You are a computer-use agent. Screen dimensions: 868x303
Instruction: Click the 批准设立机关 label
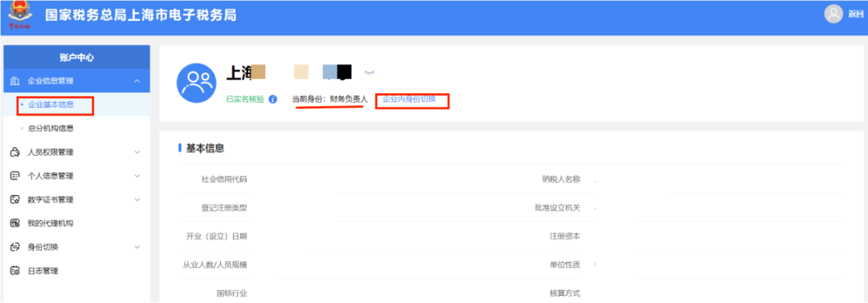(x=558, y=207)
